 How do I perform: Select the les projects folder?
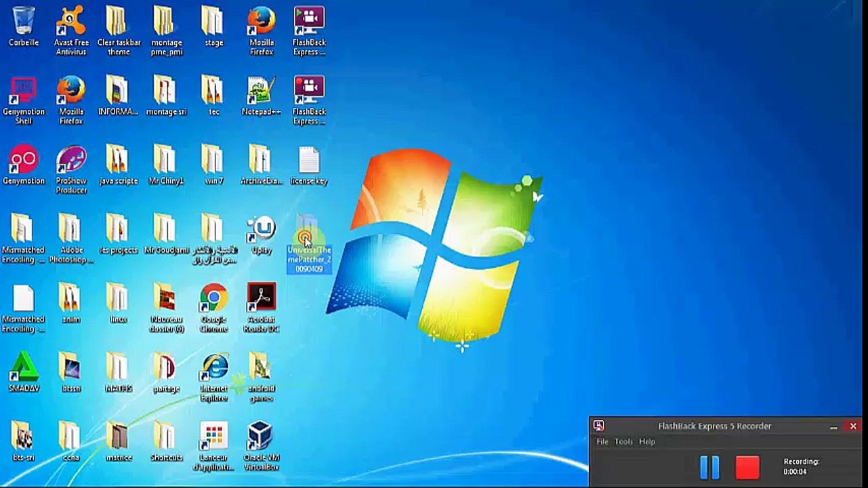tap(119, 233)
